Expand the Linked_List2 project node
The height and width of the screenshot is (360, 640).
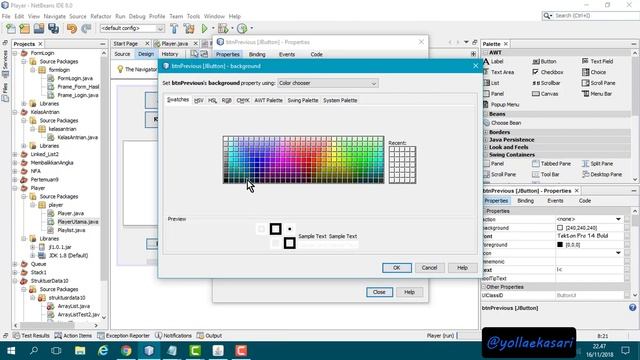pos(15,154)
